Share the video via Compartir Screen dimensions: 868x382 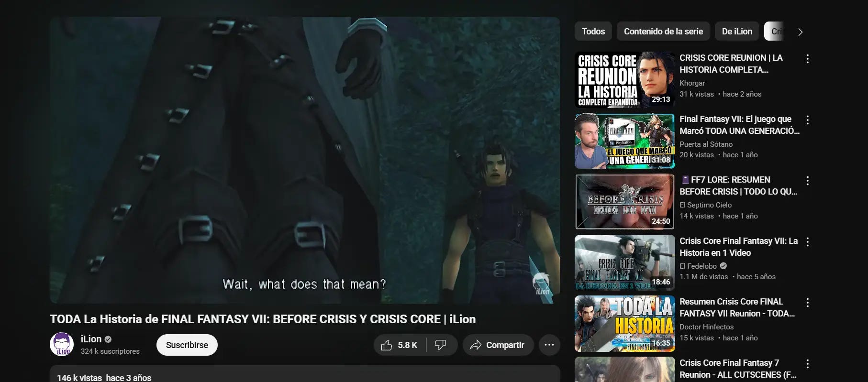[498, 345]
